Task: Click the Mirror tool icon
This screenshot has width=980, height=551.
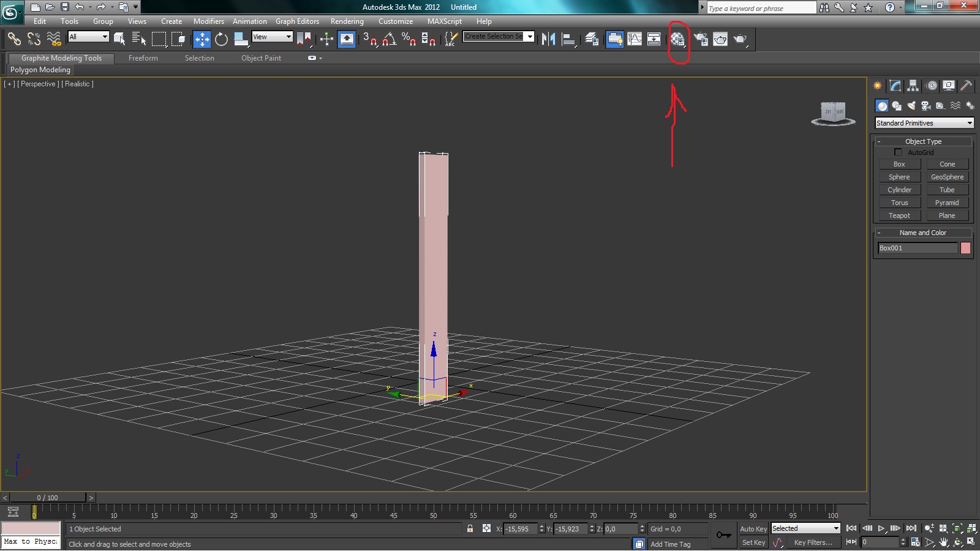Action: coord(548,39)
